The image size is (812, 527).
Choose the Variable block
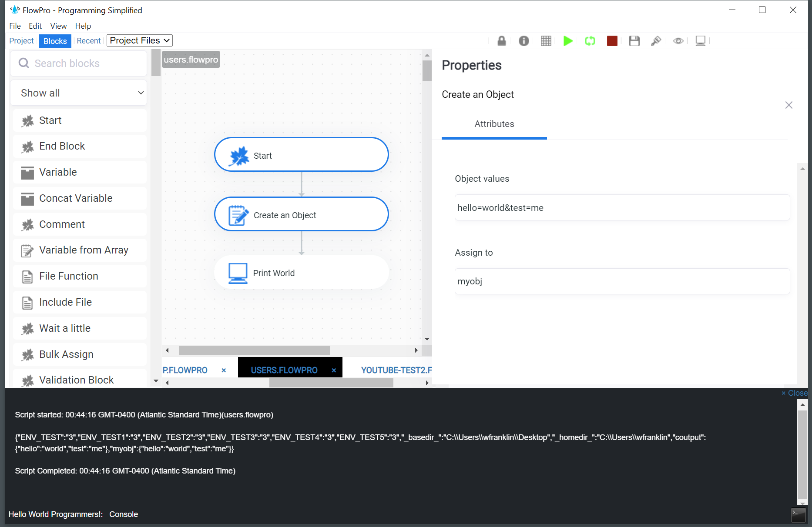(x=80, y=172)
